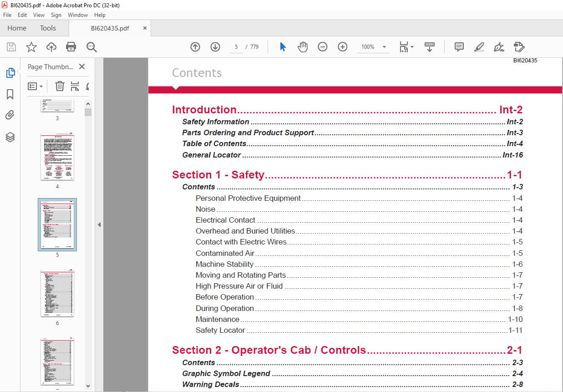
Task: Open the Bookmarks panel icon
Action: tap(10, 94)
